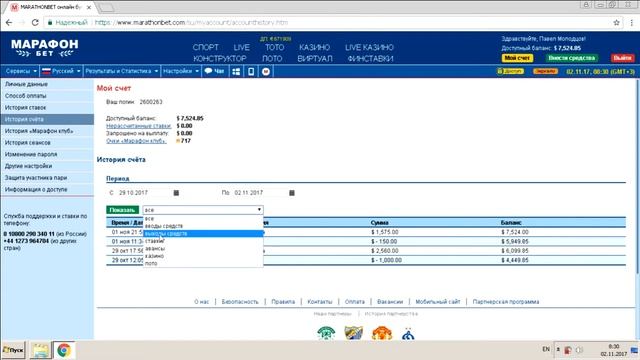Open История «Марафон клуб» in sidebar
Viewport: 640px width, 360px height.
pos(47,131)
